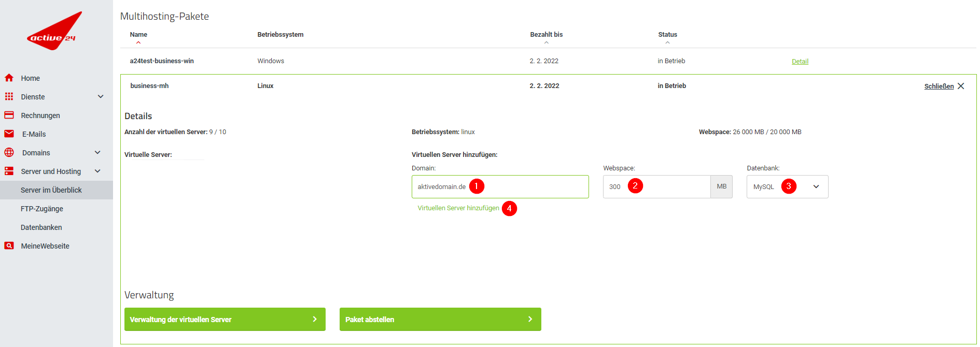Select Server im Überblick menu item
980x347 pixels.
(51, 190)
